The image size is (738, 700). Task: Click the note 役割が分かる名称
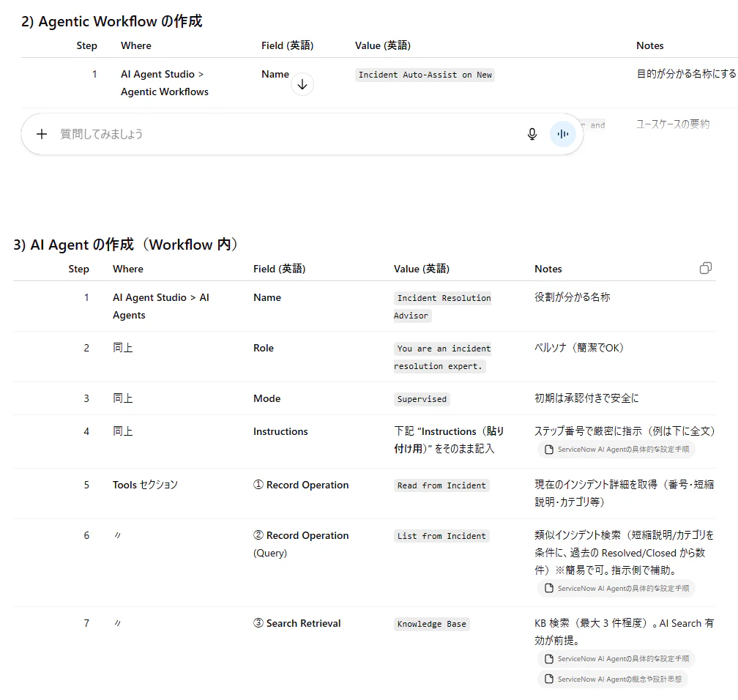click(573, 297)
